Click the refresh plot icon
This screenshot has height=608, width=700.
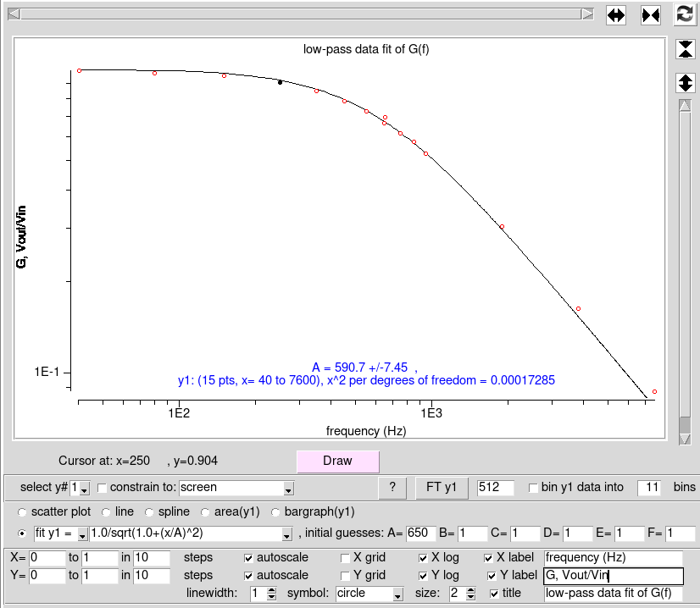[x=685, y=14]
